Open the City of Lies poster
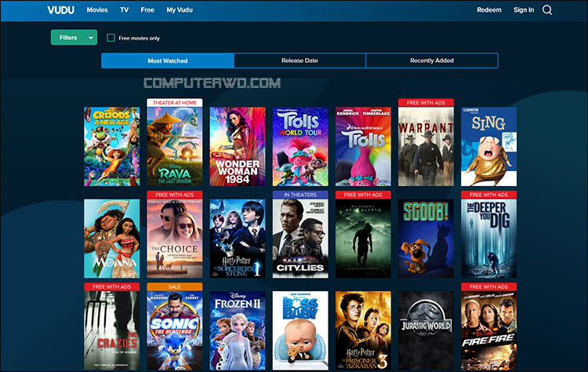 coord(300,239)
